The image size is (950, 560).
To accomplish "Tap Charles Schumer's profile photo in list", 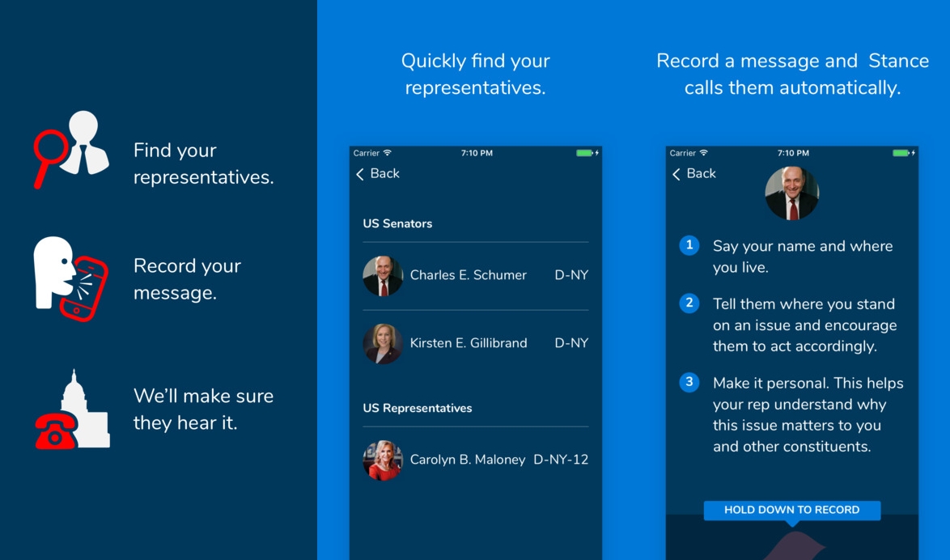I will [x=383, y=276].
